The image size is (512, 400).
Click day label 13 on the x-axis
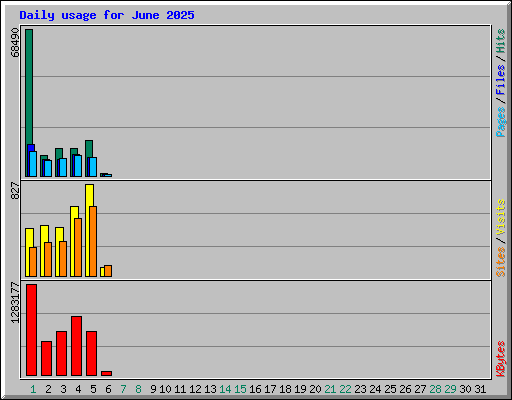pos(210,389)
